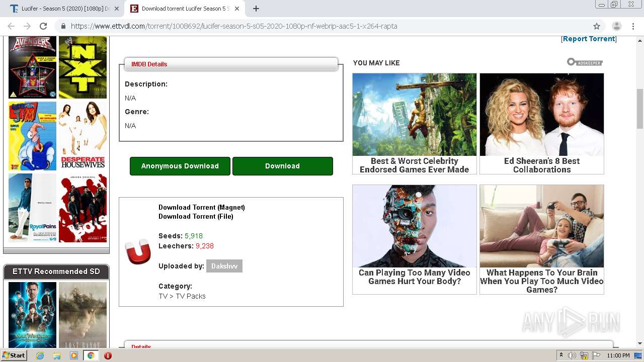Open the Chrome profile avatar
644x362 pixels.
(x=616, y=26)
